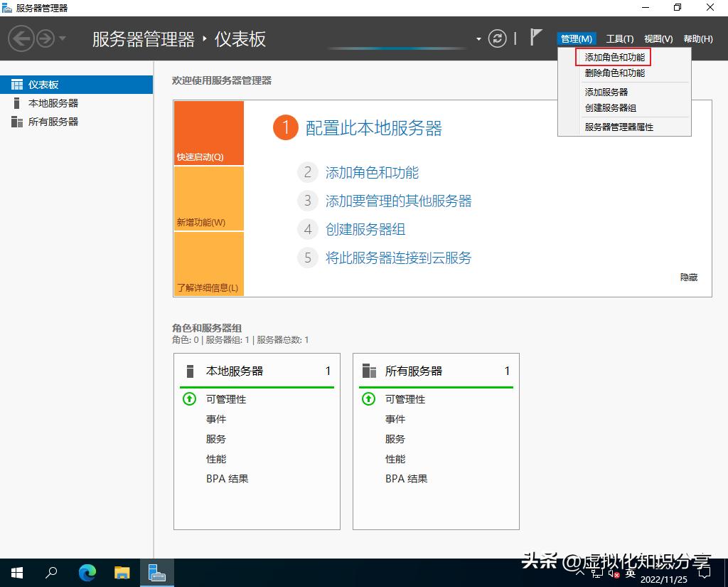Viewport: 728px width, 587px height.
Task: Unmute the volume in the system tray
Action: coord(613,573)
